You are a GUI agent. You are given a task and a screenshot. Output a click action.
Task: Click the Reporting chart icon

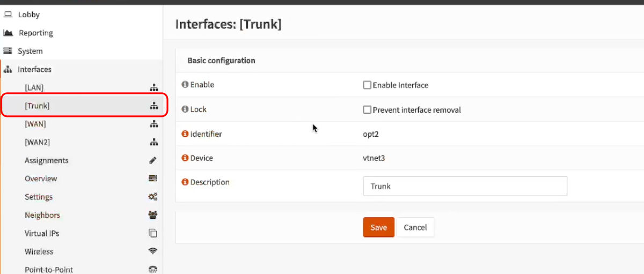pos(8,33)
